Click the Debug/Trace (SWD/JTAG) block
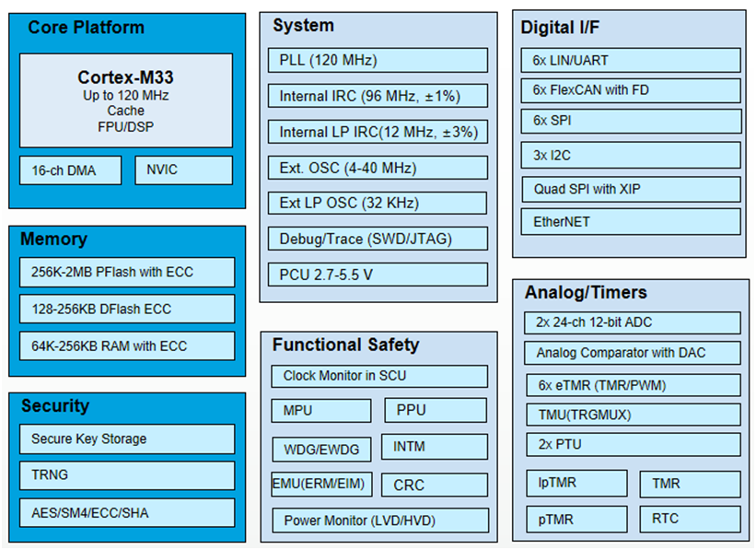This screenshot has width=756, height=550. coord(378,239)
